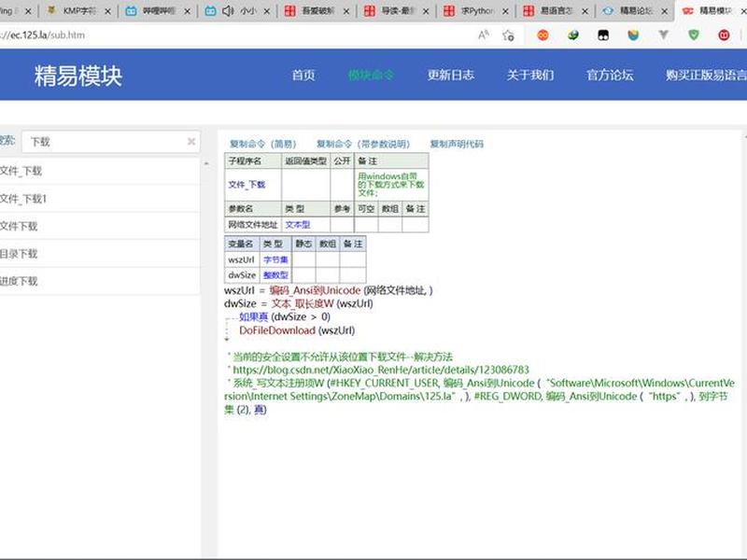Open the 更新日志 navigation item

[450, 75]
